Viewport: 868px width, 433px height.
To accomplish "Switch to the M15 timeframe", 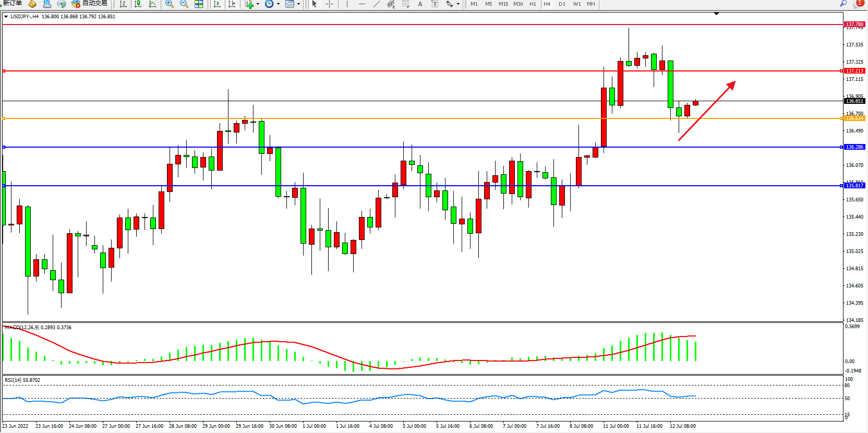I will click(503, 4).
